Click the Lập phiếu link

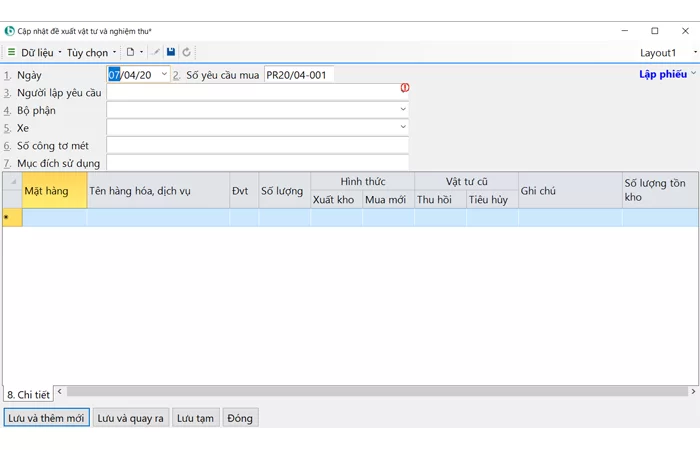pyautogui.click(x=664, y=74)
